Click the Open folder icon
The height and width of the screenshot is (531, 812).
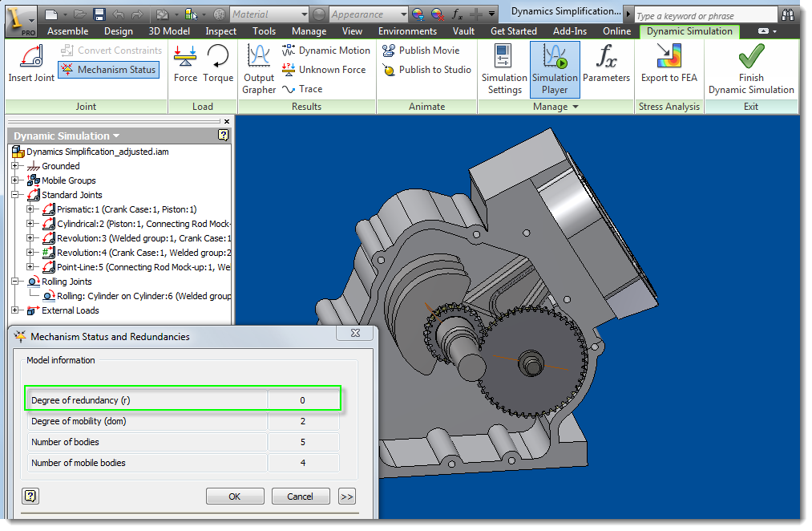(x=79, y=14)
